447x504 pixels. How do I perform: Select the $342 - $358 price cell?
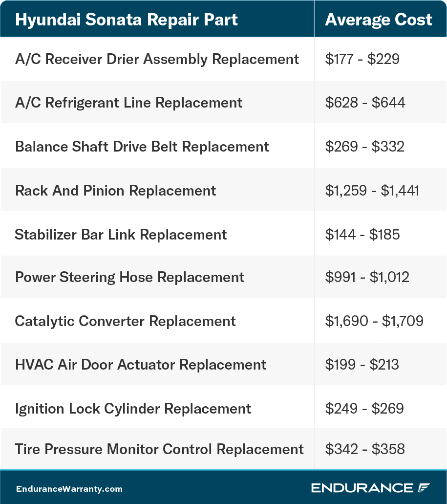coord(364,449)
